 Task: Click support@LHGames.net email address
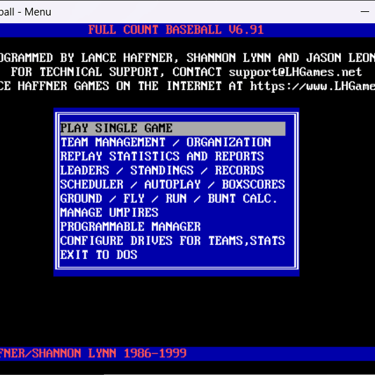295,72
